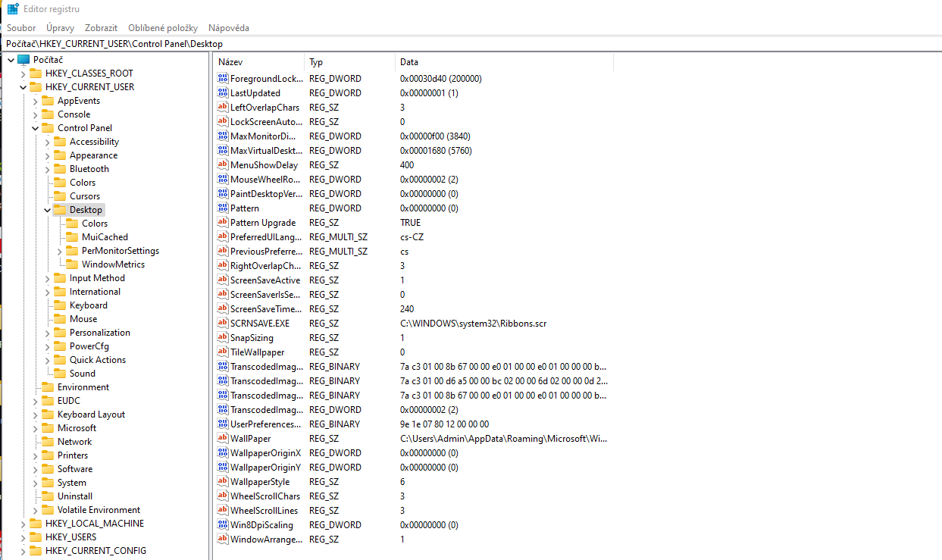Screen dimensions: 942x560
Task: Sort values by the Název column header
Action: click(x=258, y=62)
